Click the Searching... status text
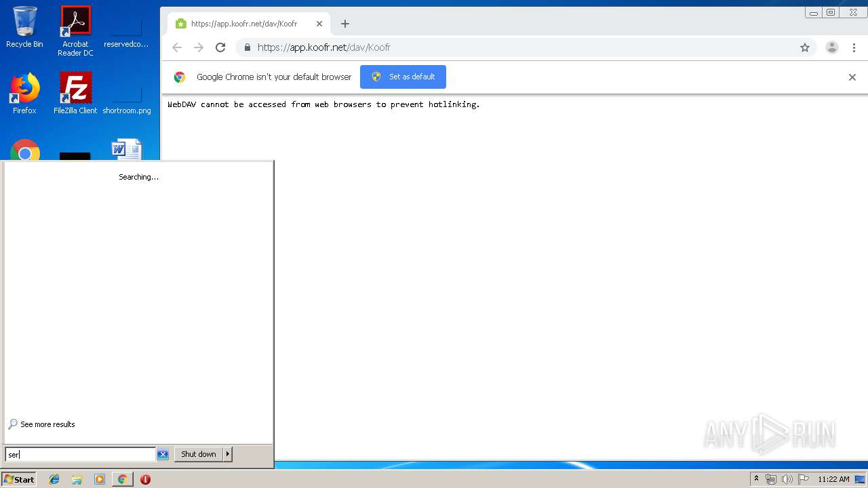Image resolution: width=868 pixels, height=488 pixels. click(138, 177)
